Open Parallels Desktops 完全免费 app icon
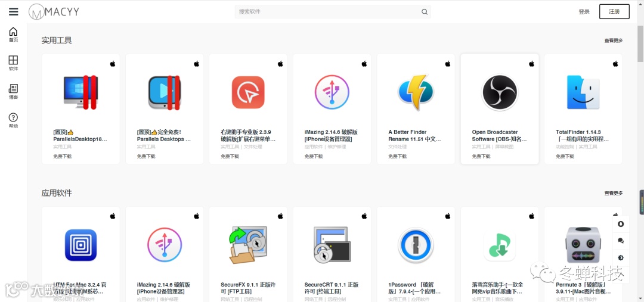The image size is (644, 302). coord(165,92)
